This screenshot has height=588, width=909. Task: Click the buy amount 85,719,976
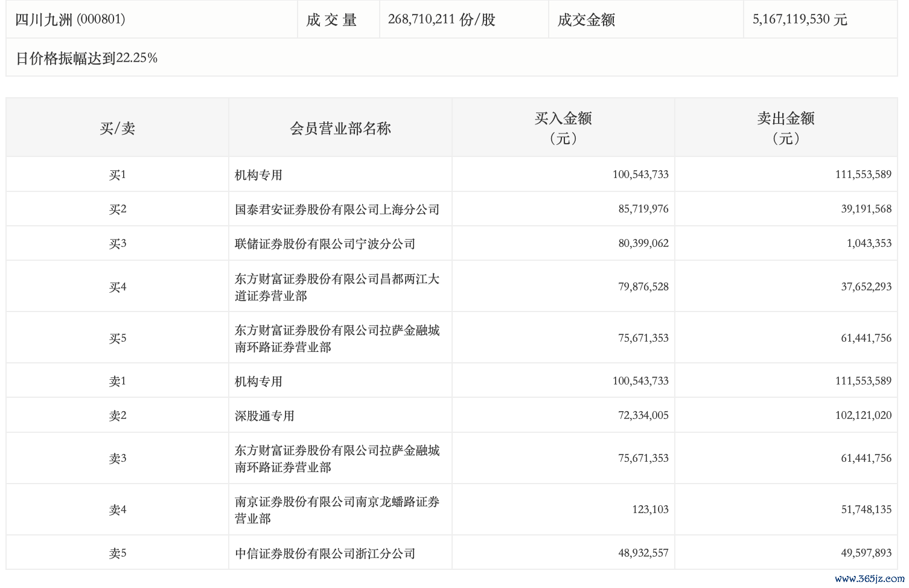[x=643, y=209]
